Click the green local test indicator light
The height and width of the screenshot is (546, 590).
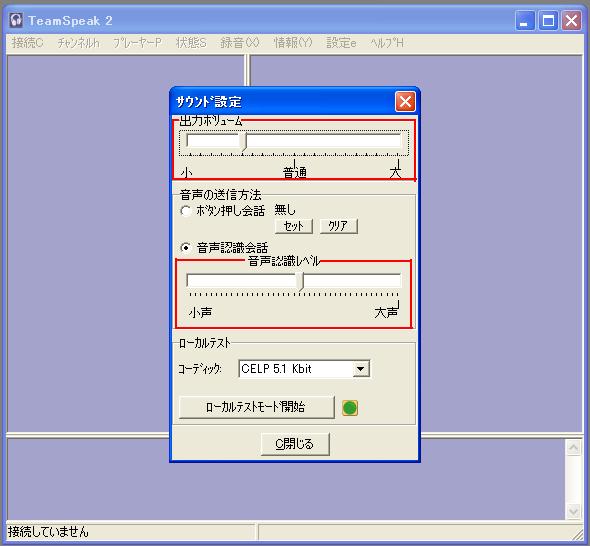pyautogui.click(x=350, y=408)
